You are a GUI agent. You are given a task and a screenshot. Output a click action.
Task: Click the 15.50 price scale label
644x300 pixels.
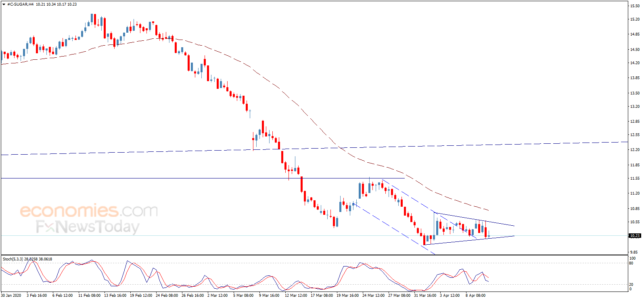(x=635, y=6)
